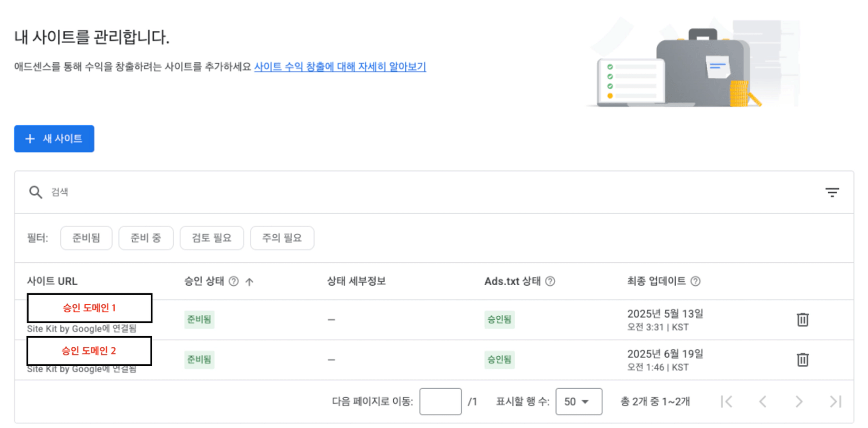Toggle the 준비됨 filter chip

click(86, 238)
